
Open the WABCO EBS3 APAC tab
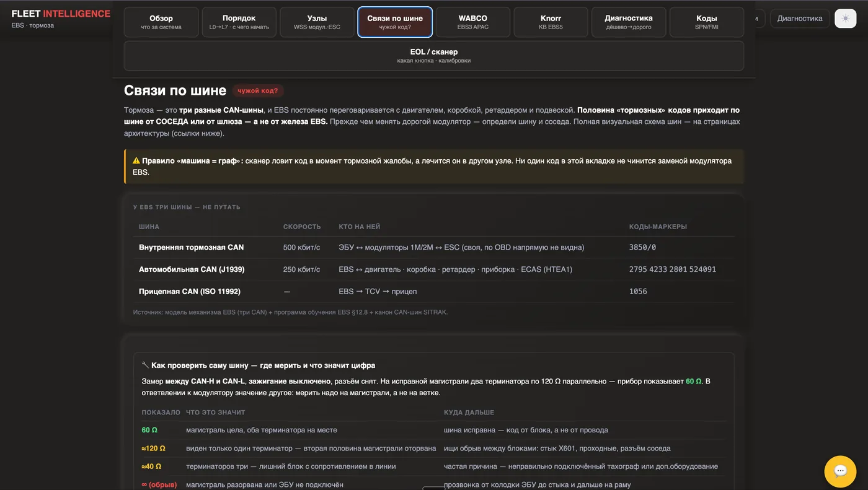click(x=473, y=22)
